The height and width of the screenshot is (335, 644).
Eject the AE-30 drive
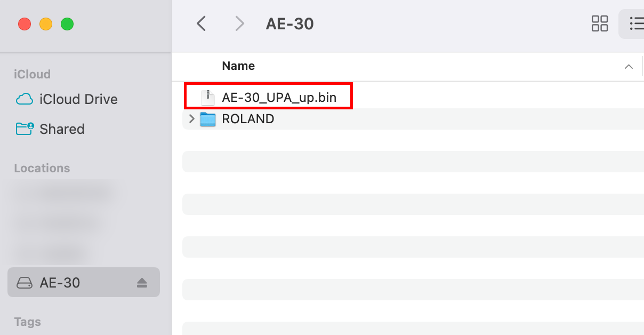tap(142, 283)
